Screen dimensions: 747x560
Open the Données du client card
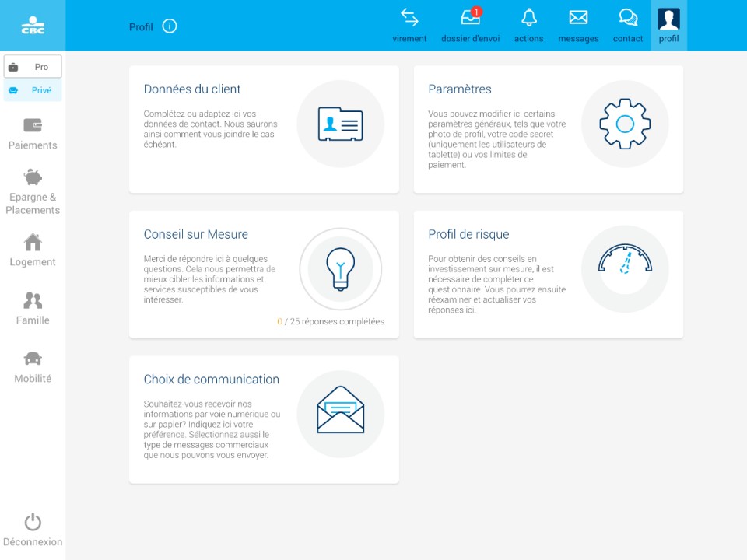point(264,129)
